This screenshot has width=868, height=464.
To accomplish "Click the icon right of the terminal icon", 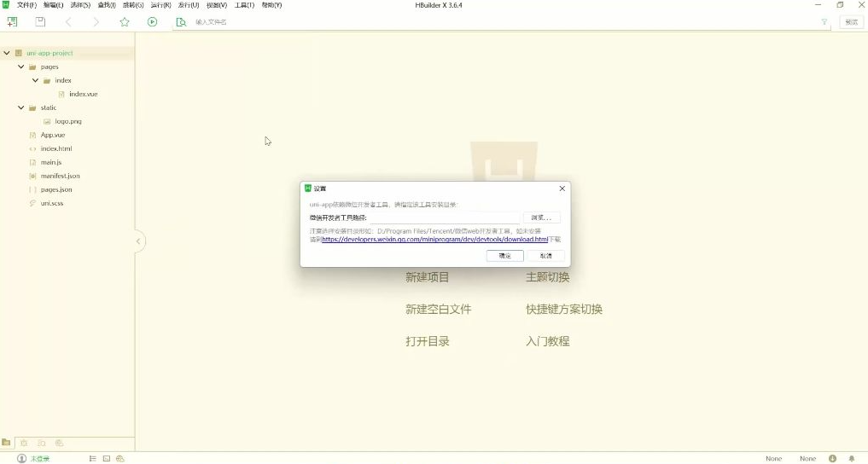I will point(120,459).
